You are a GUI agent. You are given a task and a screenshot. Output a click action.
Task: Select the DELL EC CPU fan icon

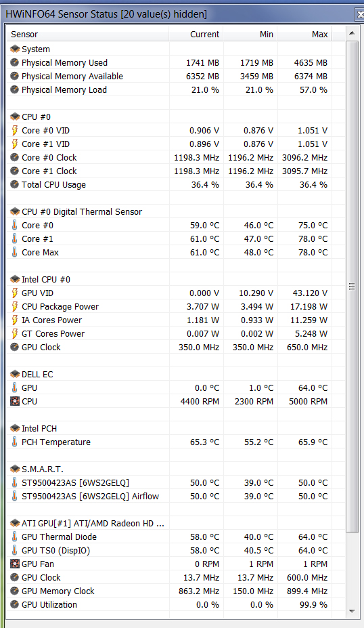click(15, 401)
